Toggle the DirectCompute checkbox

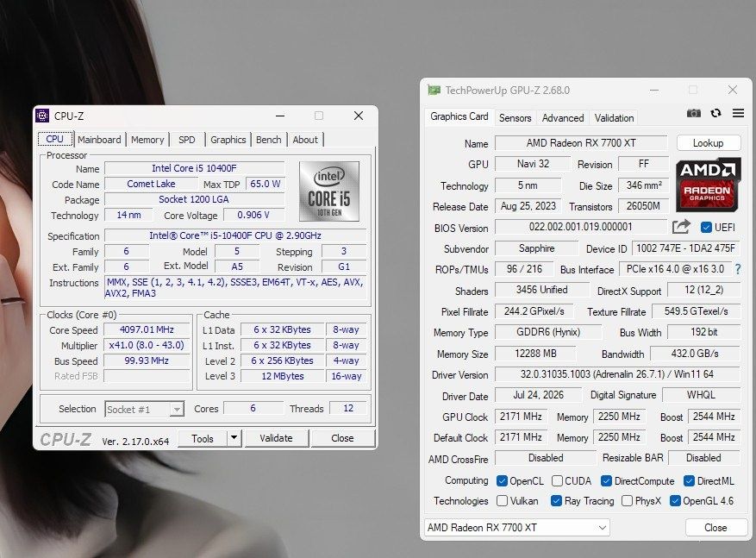point(607,481)
